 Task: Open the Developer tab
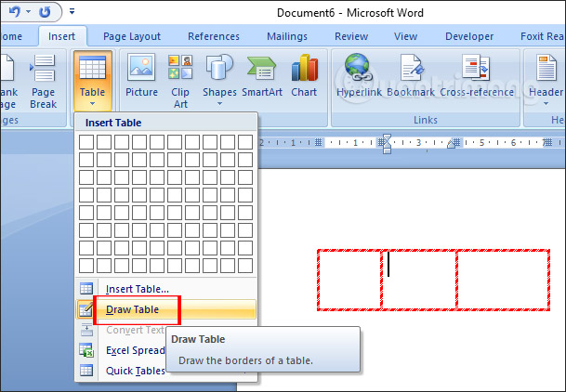tap(469, 36)
